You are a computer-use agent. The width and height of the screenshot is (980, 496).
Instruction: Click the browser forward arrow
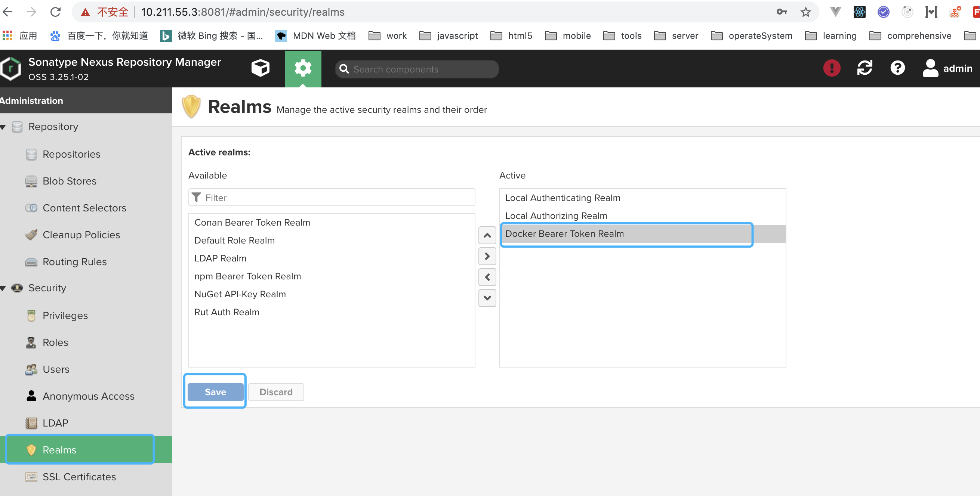(x=31, y=12)
